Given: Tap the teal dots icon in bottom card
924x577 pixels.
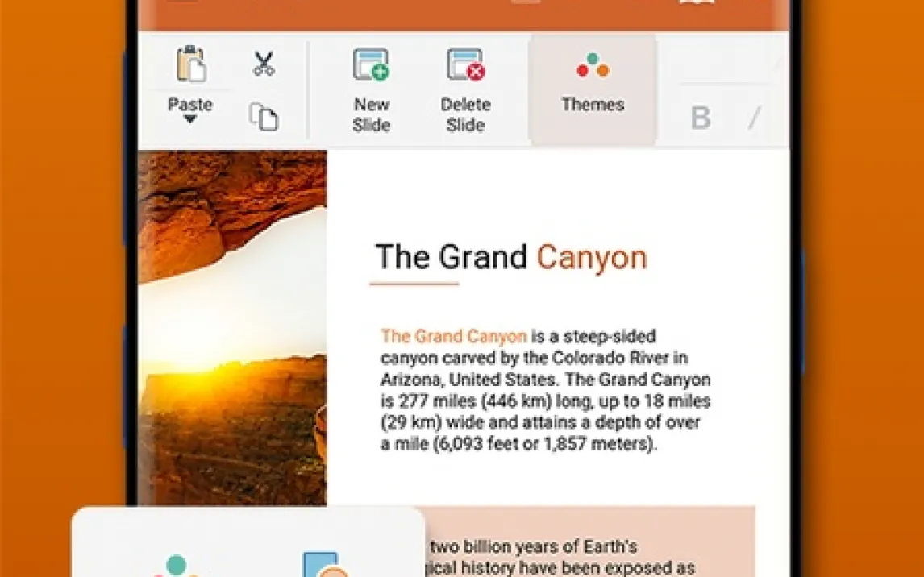Looking at the screenshot, I should pyautogui.click(x=175, y=567).
